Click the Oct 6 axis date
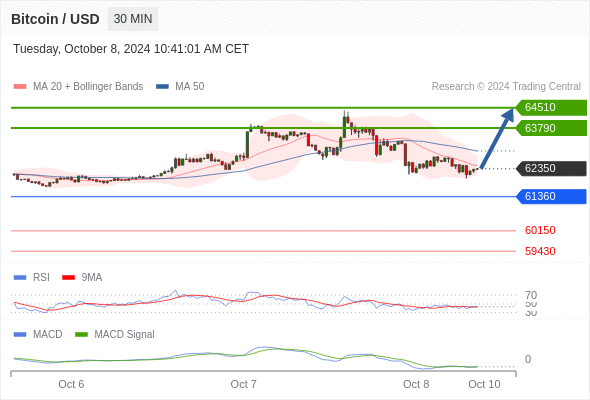The height and width of the screenshot is (400, 590). 71,384
